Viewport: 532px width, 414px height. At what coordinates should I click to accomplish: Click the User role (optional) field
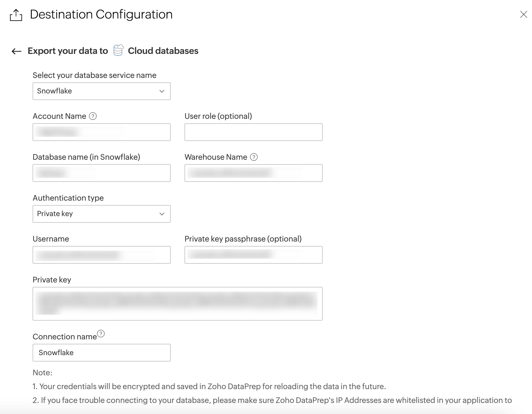[253, 132]
